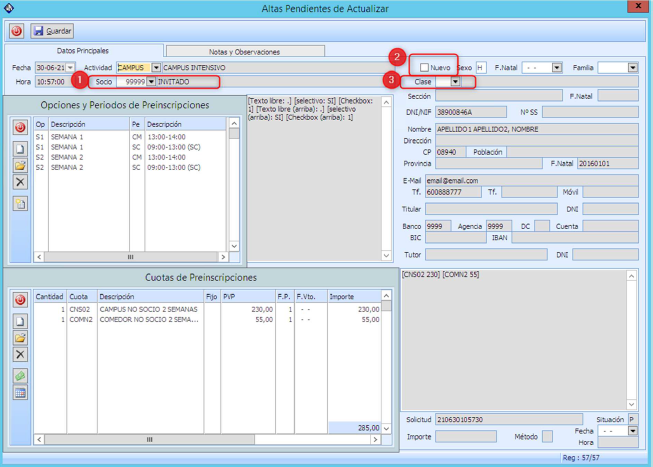Select the Datos Principales tab
653x467 pixels.
pyautogui.click(x=83, y=50)
